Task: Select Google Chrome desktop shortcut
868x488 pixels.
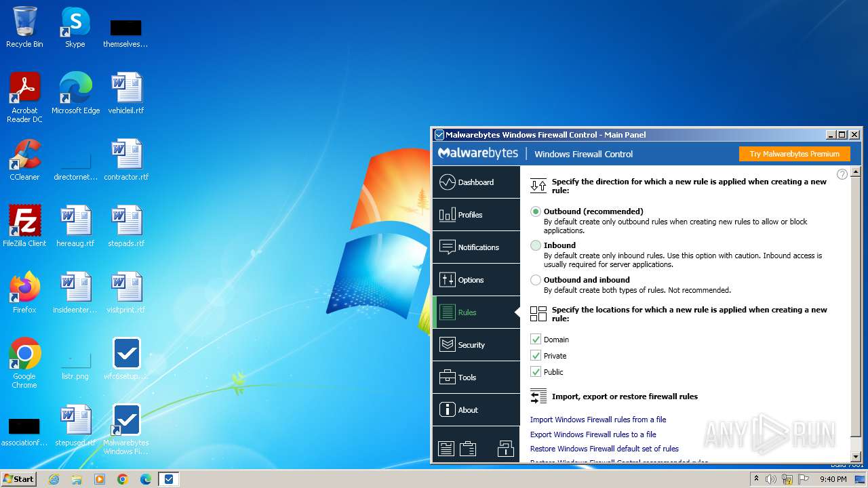Action: 24,363
